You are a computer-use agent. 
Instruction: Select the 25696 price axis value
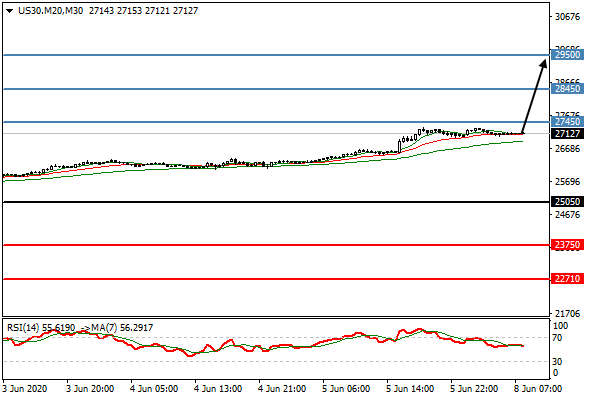(567, 182)
